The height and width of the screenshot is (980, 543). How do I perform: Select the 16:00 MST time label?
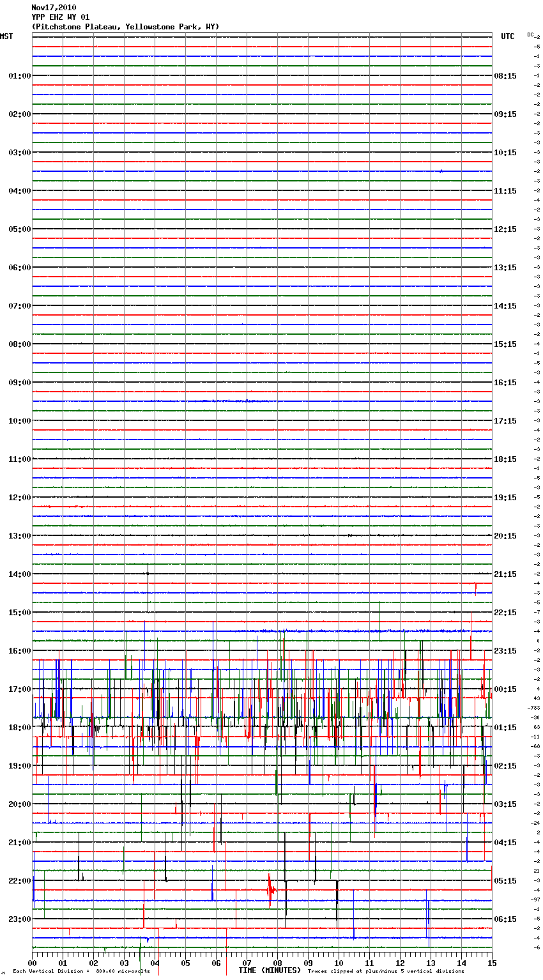[x=20, y=651]
